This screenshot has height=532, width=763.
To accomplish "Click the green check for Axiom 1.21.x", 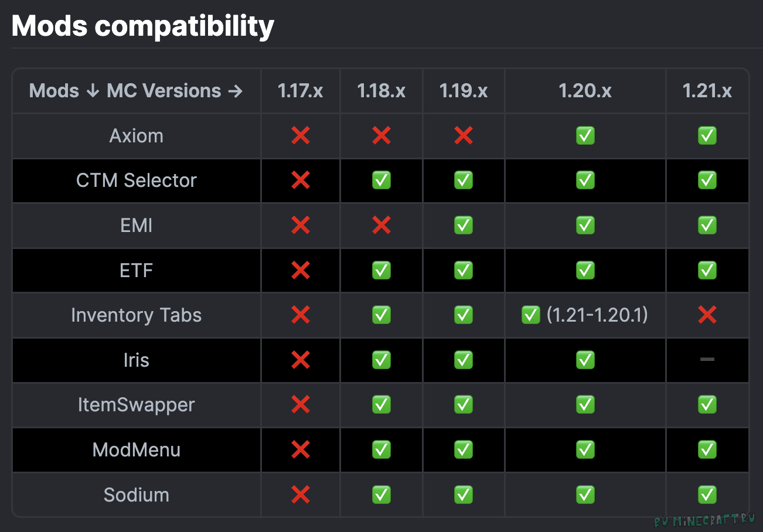I will pos(707,136).
